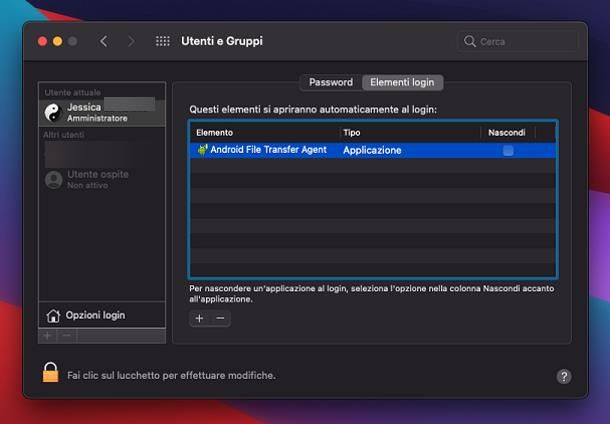Add a login item with plus button
This screenshot has height=424, width=610.
(x=200, y=318)
